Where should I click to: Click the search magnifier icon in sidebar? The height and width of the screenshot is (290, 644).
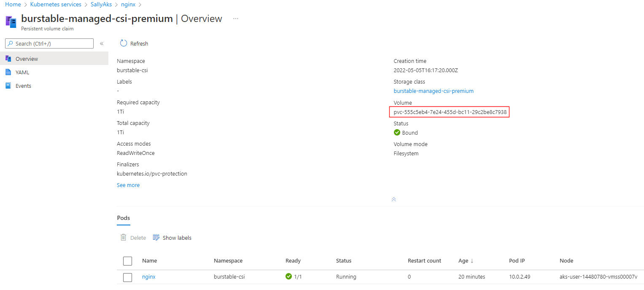11,43
